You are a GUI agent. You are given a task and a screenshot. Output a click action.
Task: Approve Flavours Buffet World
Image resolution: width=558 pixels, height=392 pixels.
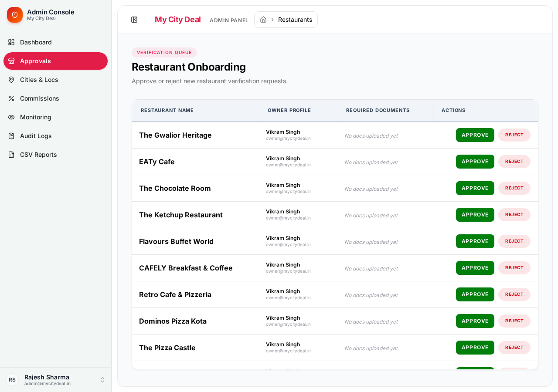(x=475, y=241)
